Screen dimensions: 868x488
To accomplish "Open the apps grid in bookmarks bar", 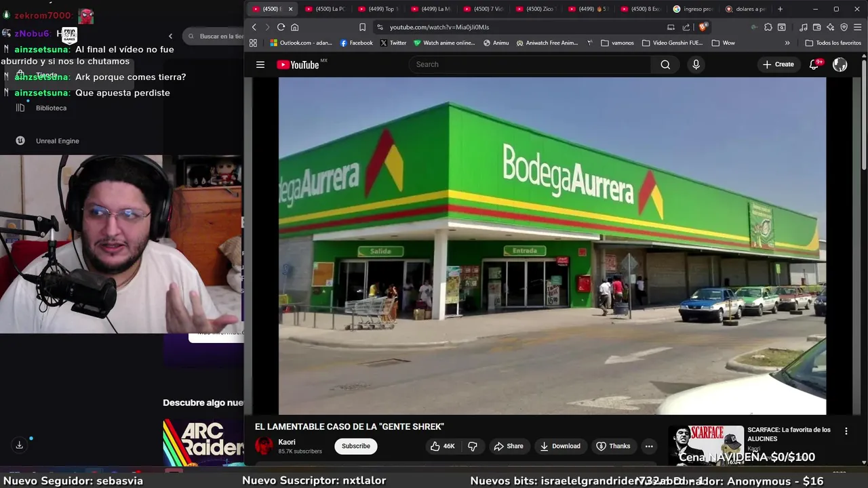I will [253, 43].
